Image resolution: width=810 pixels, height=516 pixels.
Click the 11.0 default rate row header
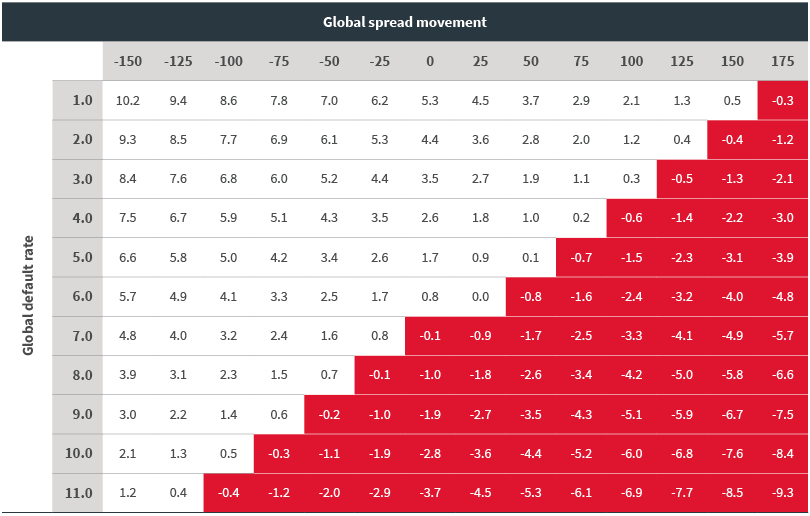pyautogui.click(x=79, y=493)
